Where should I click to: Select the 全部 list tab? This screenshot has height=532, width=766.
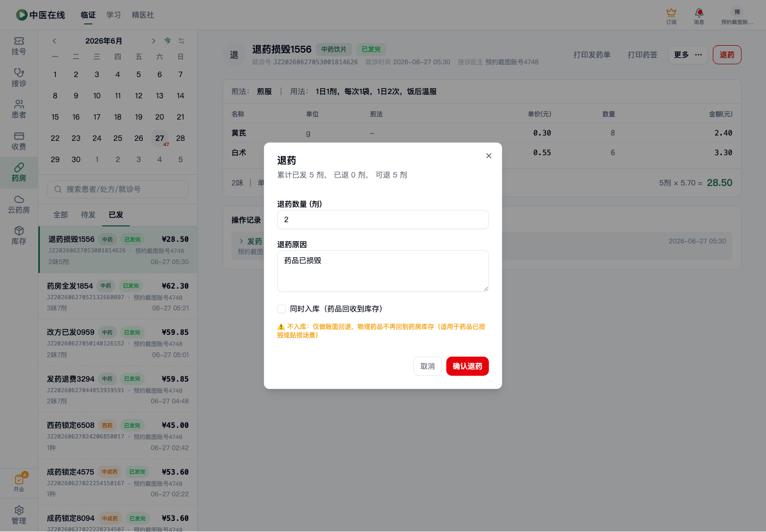click(61, 215)
